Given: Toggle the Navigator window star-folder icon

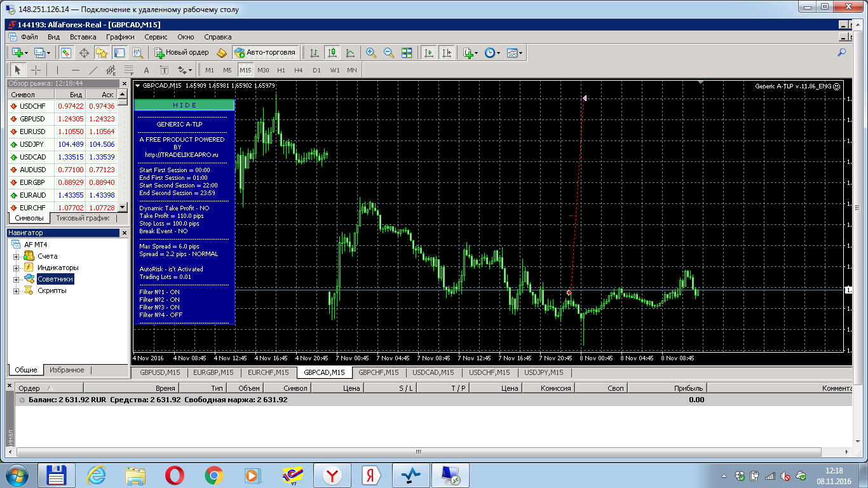Looking at the screenshot, I should 102,53.
